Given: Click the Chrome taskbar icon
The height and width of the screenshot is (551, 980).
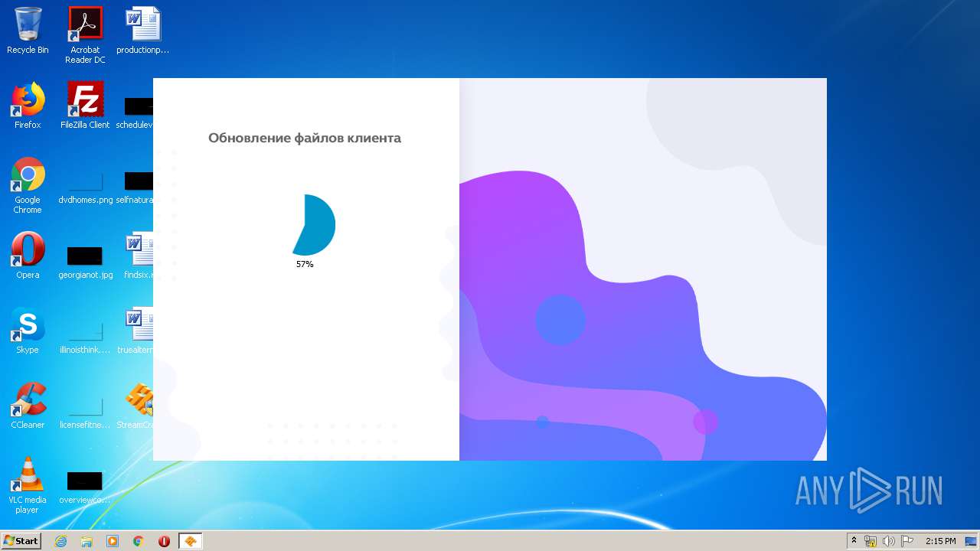Looking at the screenshot, I should pyautogui.click(x=139, y=541).
